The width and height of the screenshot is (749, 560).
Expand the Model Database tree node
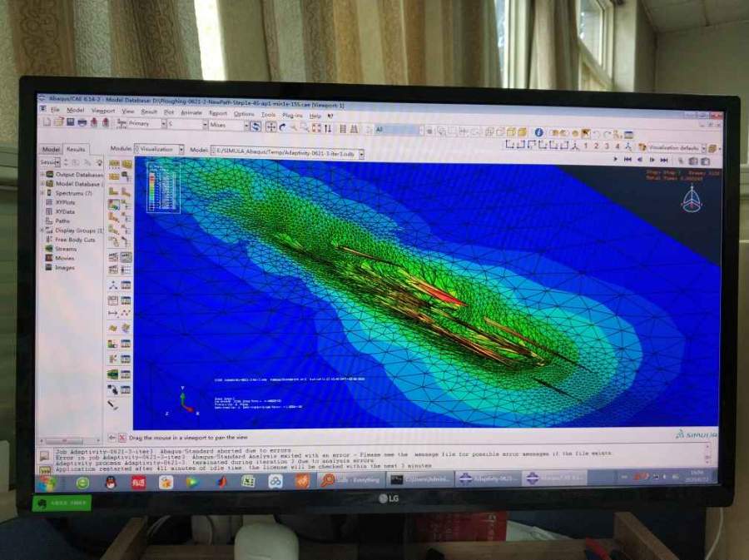[42, 183]
